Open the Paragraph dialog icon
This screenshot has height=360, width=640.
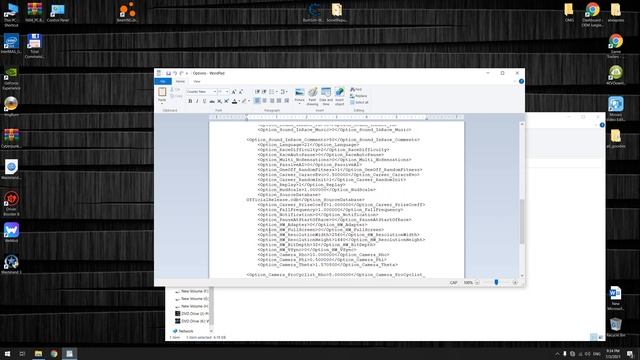[287, 100]
